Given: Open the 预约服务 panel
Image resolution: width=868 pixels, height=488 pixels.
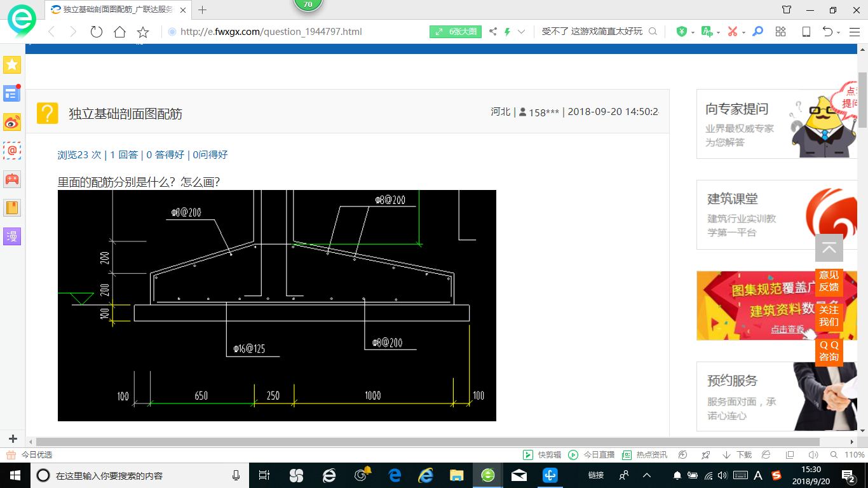Looking at the screenshot, I should 776,396.
